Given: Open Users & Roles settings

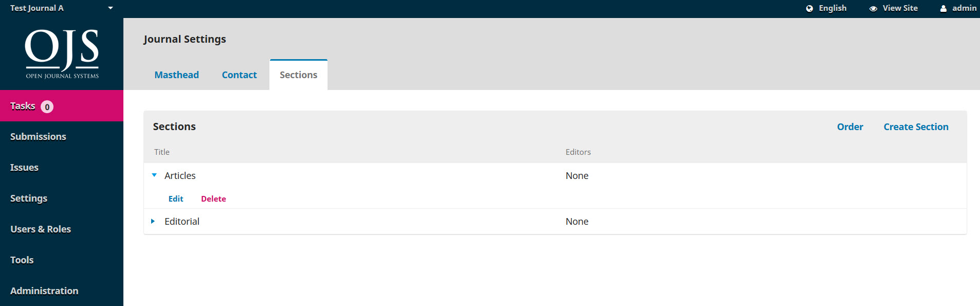Looking at the screenshot, I should click(x=41, y=229).
